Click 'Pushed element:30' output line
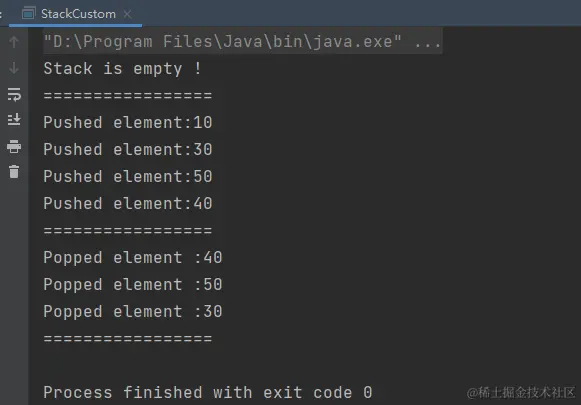The width and height of the screenshot is (581, 405). click(128, 150)
